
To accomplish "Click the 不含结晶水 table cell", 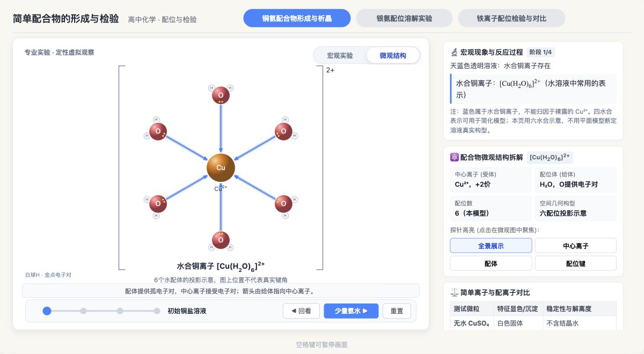I will point(579,323).
